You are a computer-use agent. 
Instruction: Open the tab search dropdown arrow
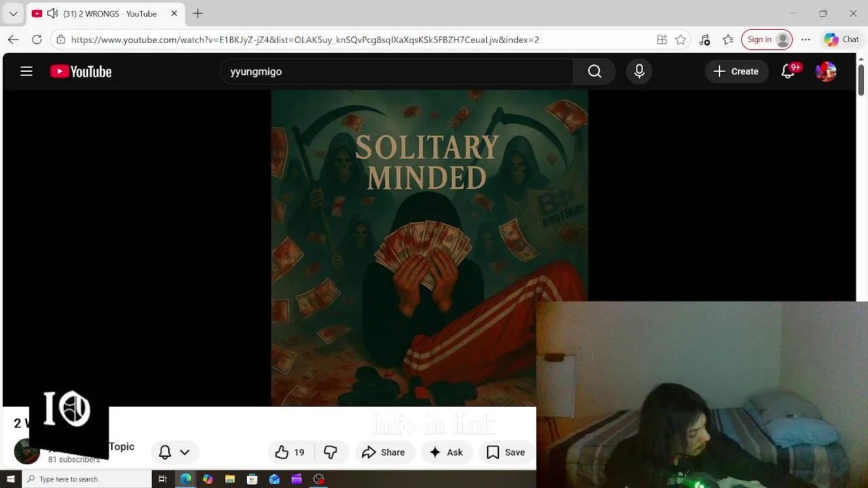coord(13,14)
